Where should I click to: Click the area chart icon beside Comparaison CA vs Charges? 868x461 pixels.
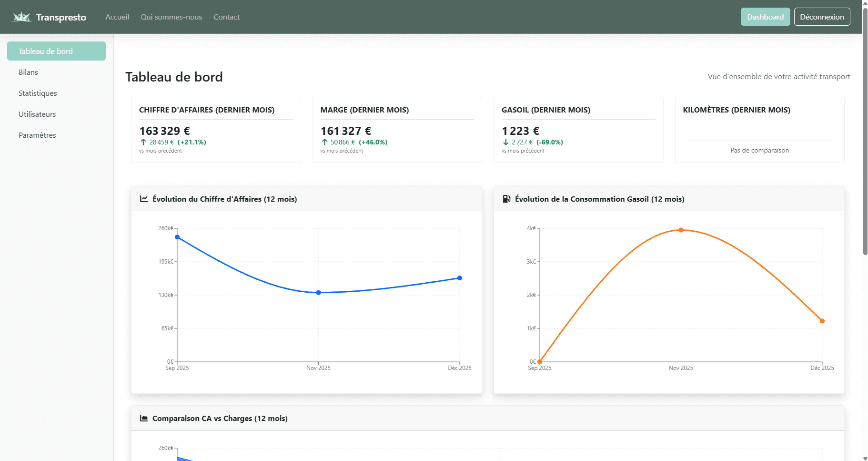click(x=143, y=418)
